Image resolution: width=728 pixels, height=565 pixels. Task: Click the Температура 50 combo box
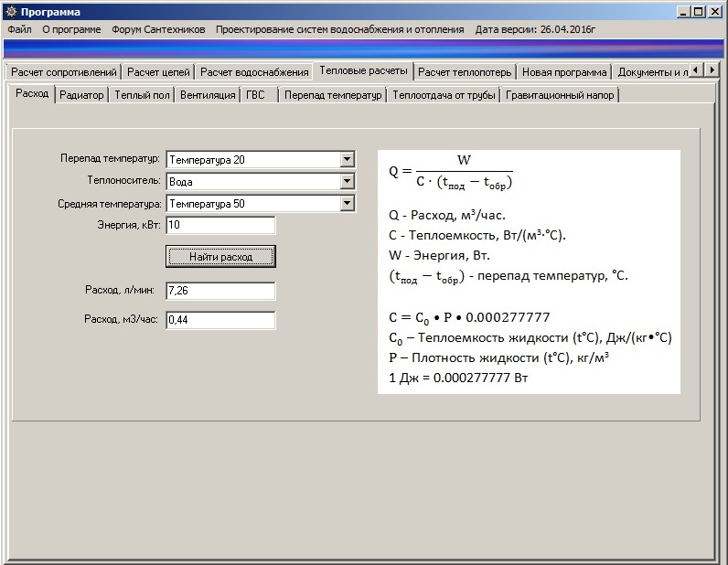coord(261,203)
